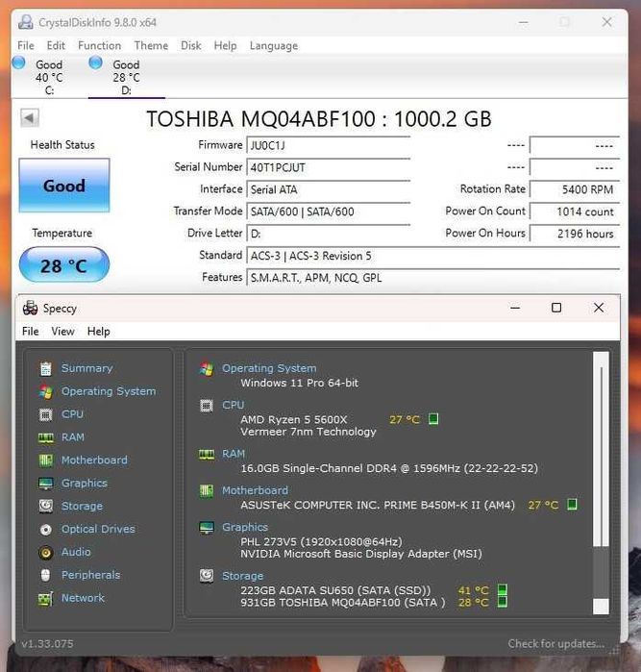Click the drive icon beside Storage heading
This screenshot has height=672, width=641.
207,576
